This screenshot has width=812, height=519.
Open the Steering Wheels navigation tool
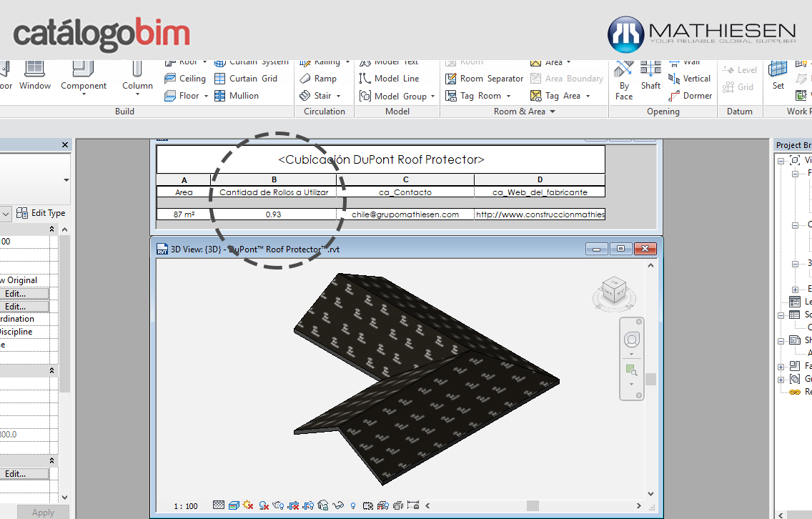point(631,340)
